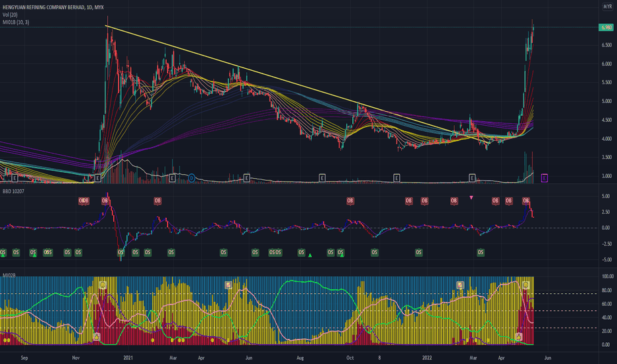The width and height of the screenshot is (617, 364).
Task: Click the last Jun label on the time axis
Action: tap(547, 358)
